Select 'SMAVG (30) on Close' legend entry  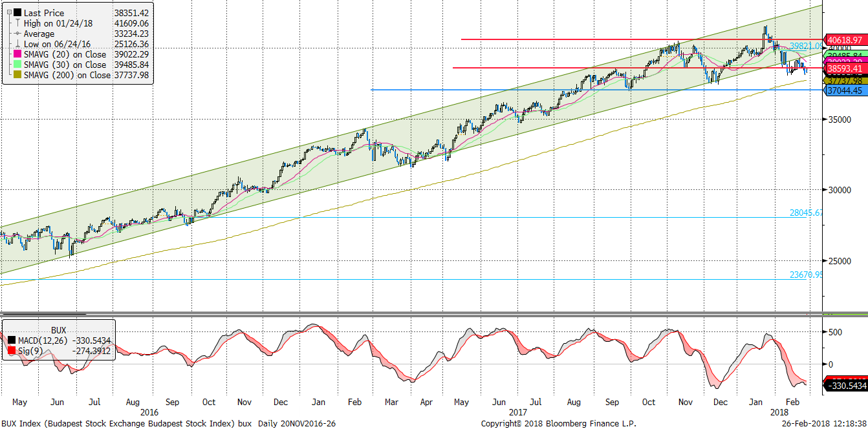(65, 65)
